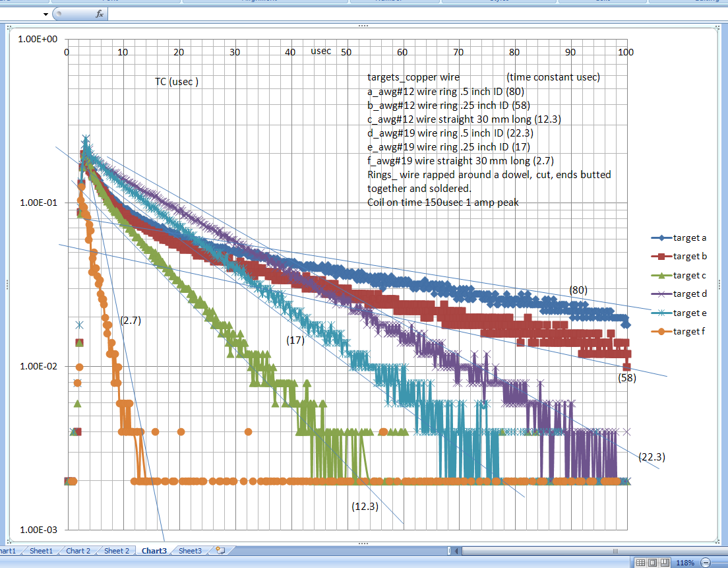Click 'f_awg#19 wire straight 30 mm long (2.7)'
Screen dimensions: 728x568
pyautogui.click(x=460, y=161)
